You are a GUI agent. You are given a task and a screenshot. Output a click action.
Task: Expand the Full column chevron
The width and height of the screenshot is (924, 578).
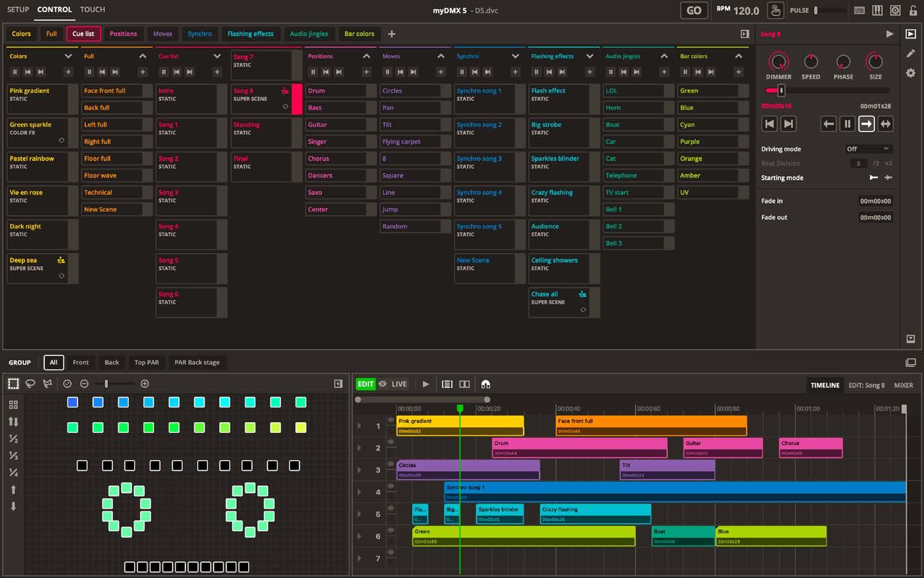(x=142, y=56)
